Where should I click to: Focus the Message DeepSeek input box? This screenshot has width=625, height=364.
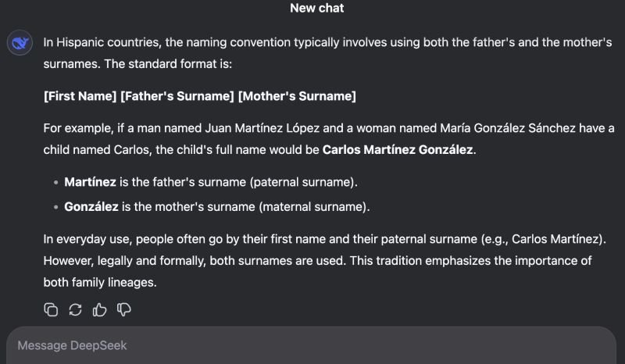(311, 345)
